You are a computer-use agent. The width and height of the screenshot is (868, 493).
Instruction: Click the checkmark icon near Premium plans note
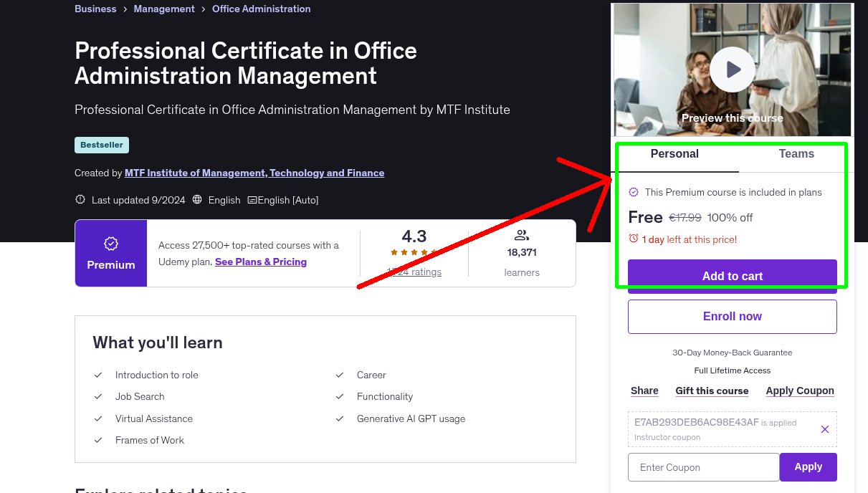coord(634,192)
